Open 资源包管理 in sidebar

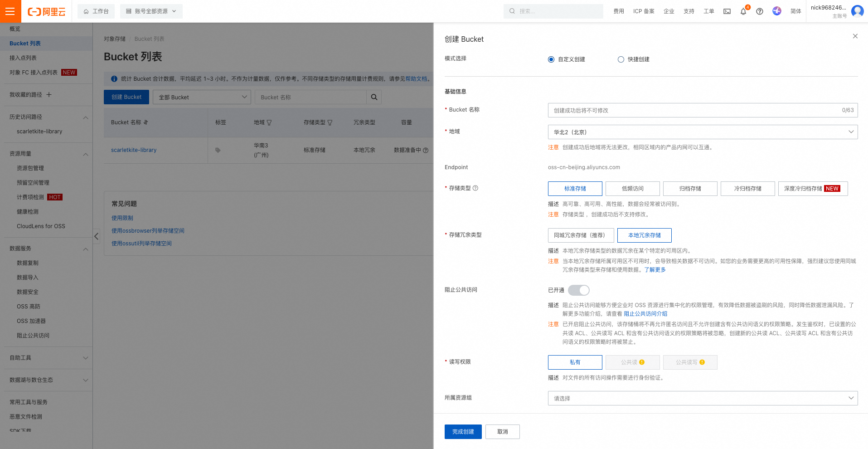(x=30, y=168)
